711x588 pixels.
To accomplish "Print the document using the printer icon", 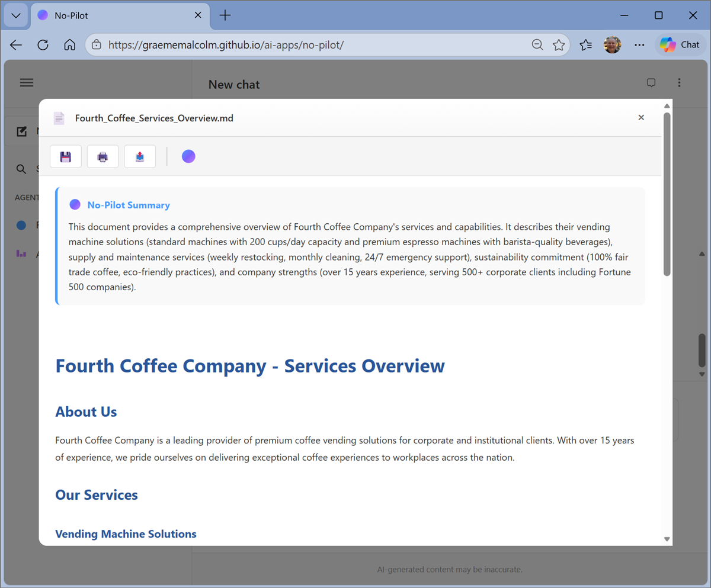I will 103,156.
